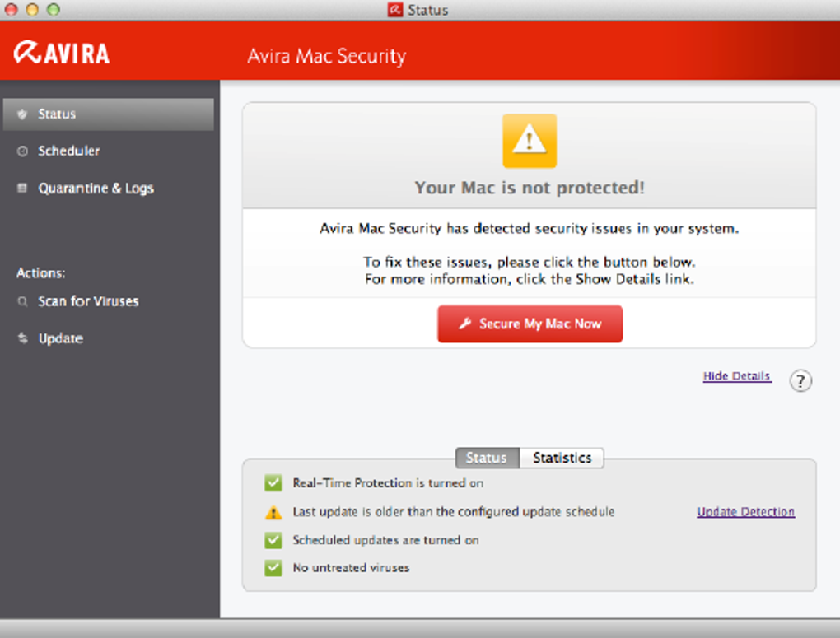Viewport: 840px width, 638px height.
Task: Open the Scheduler section in sidebar
Action: [68, 151]
